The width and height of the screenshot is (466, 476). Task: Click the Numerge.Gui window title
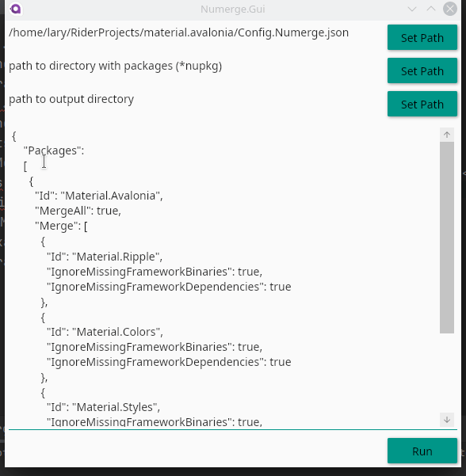click(233, 9)
